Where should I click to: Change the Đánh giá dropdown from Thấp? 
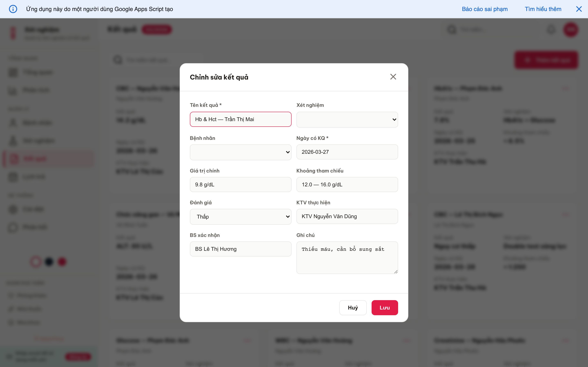coord(240,216)
